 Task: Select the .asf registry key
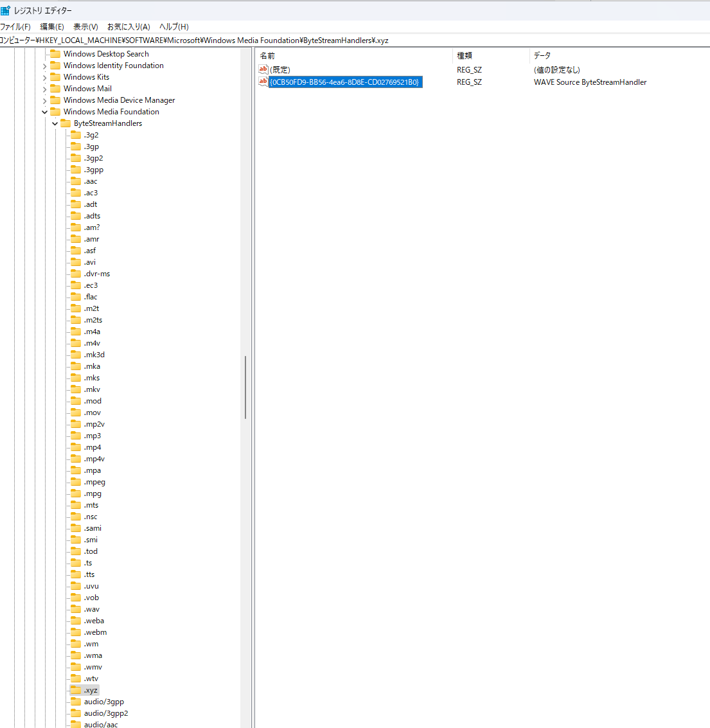pyautogui.click(x=89, y=250)
